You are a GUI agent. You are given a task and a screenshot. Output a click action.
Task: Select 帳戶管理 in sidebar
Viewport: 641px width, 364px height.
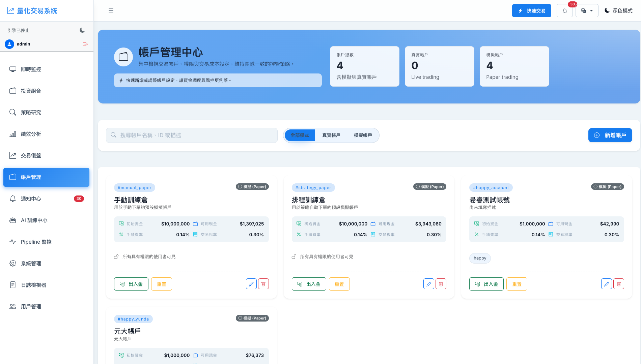click(46, 177)
